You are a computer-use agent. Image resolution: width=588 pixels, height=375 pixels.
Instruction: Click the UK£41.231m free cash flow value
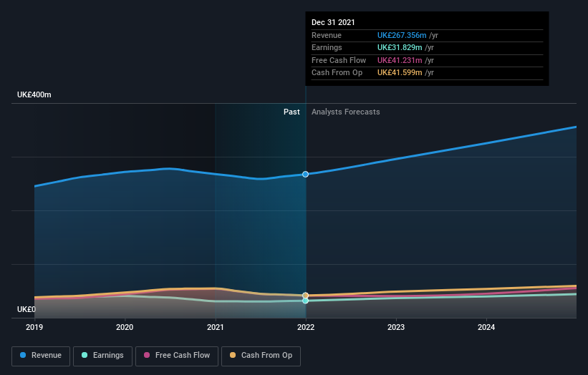coord(400,60)
